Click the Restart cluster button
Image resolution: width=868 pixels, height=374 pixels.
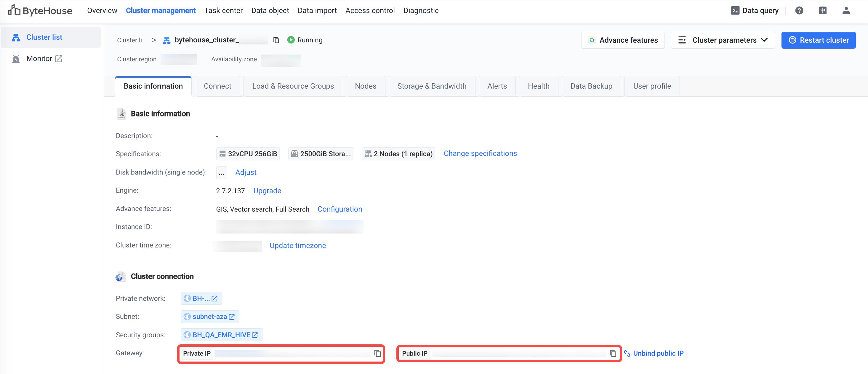click(x=818, y=40)
